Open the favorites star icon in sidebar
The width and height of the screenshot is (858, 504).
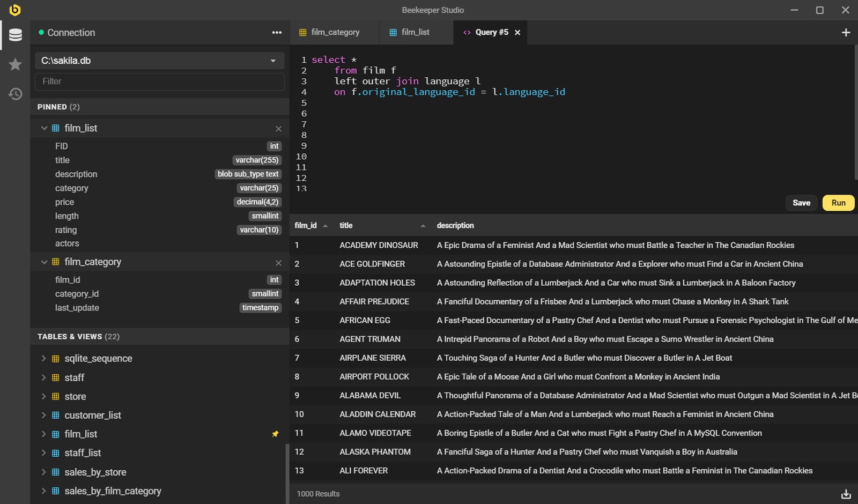click(15, 64)
